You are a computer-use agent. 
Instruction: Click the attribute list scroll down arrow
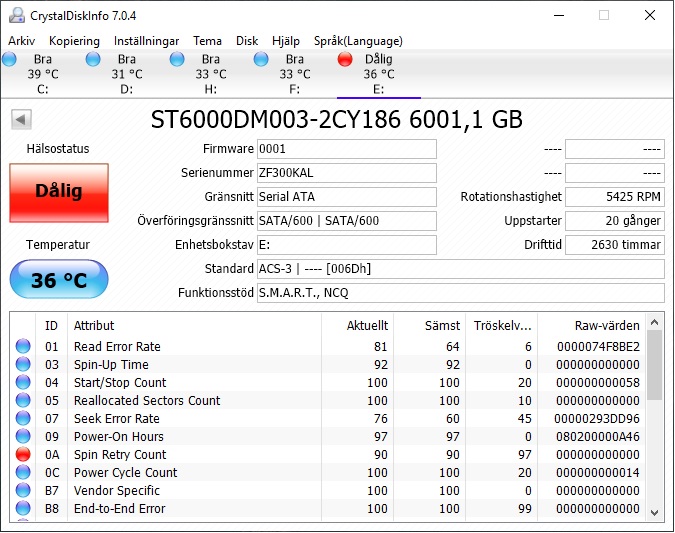point(654,512)
